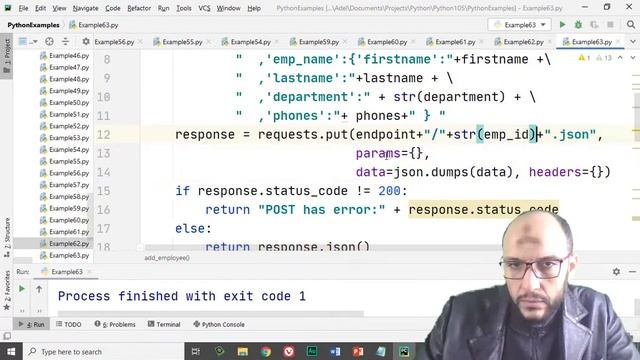Image resolution: width=640 pixels, height=360 pixels.
Task: Close the Example63.py editor tab
Action: point(618,42)
